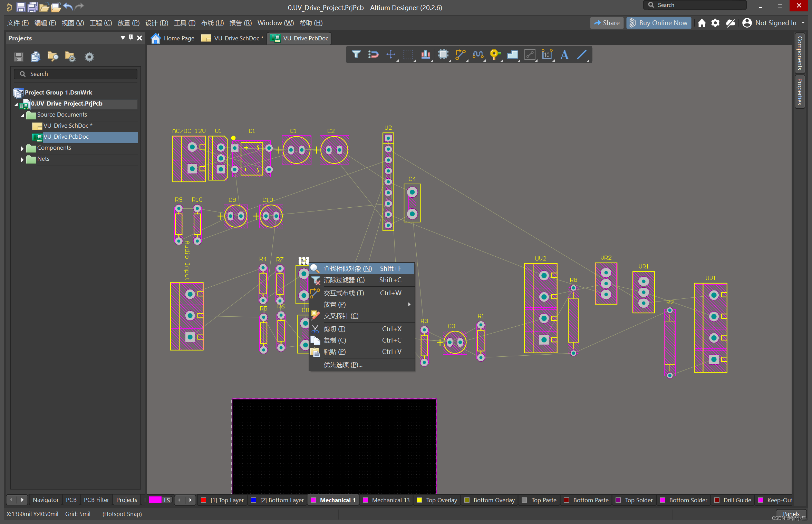Expand the Nets folder node
The width and height of the screenshot is (812, 524).
point(22,159)
